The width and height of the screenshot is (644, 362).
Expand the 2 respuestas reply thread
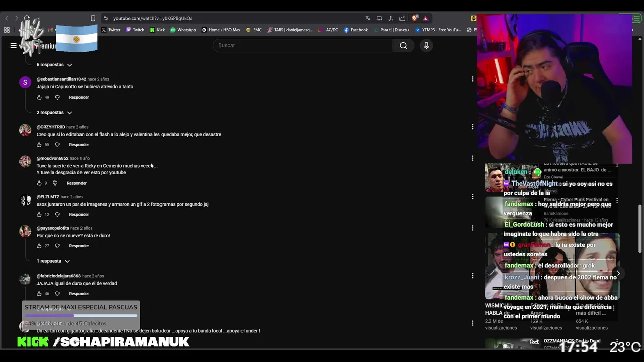tap(54, 113)
